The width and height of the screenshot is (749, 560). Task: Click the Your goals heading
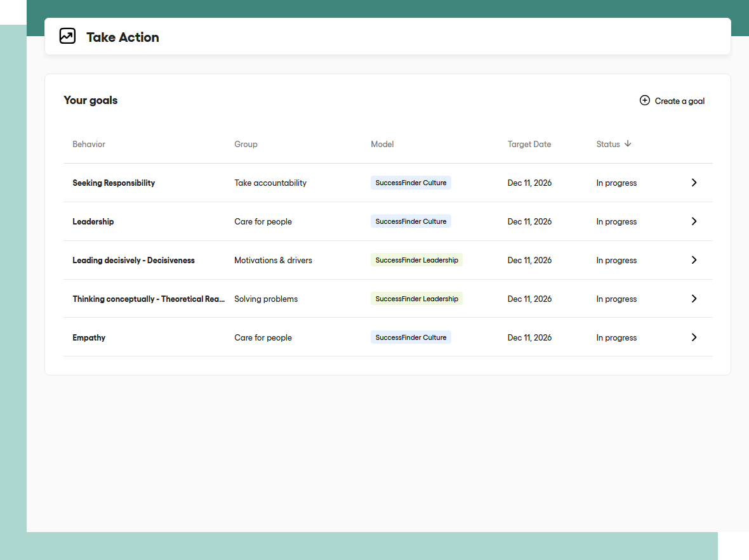click(91, 100)
